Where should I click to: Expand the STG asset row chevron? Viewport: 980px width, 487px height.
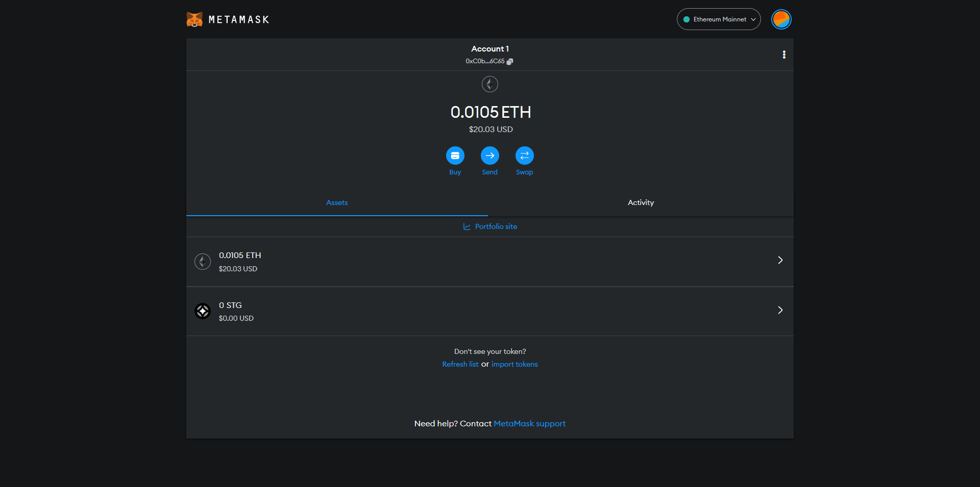[780, 310]
